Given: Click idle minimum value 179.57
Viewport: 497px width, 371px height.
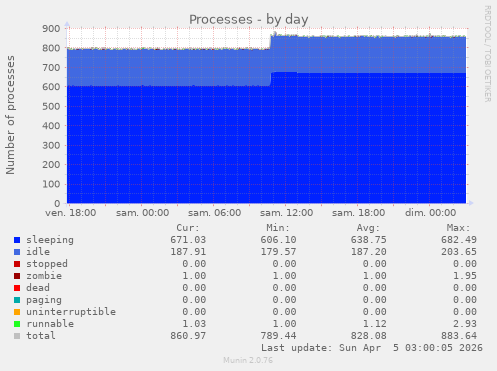Looking at the screenshot, I should 278,252.
